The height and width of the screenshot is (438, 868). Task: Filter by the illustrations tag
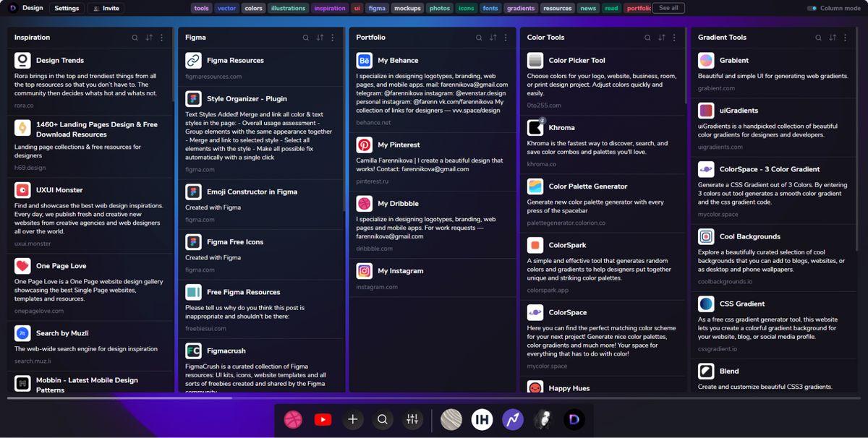(x=289, y=9)
